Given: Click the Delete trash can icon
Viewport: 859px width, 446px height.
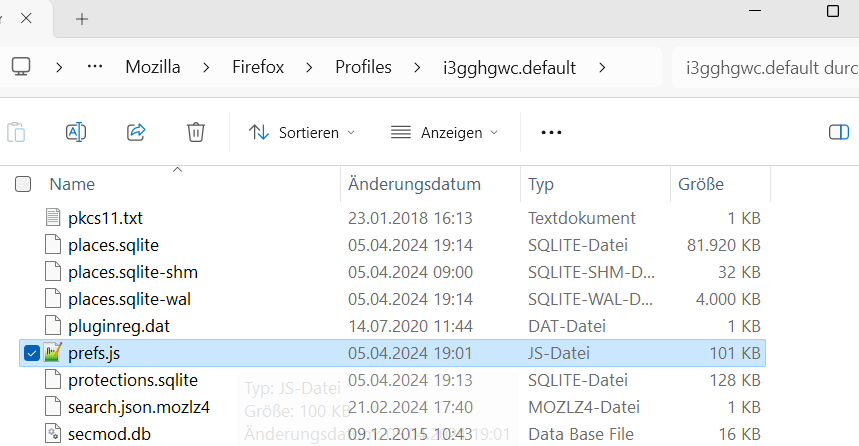Looking at the screenshot, I should coord(196,132).
